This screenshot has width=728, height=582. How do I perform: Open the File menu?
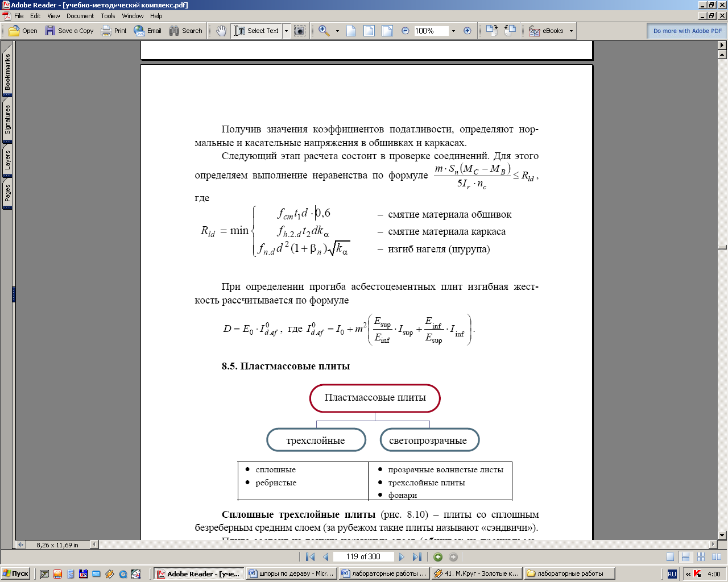coord(19,16)
